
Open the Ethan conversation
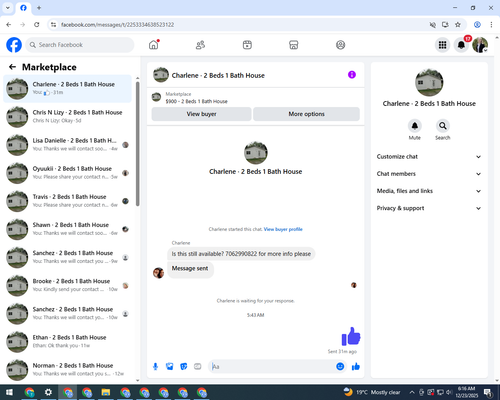point(67,341)
